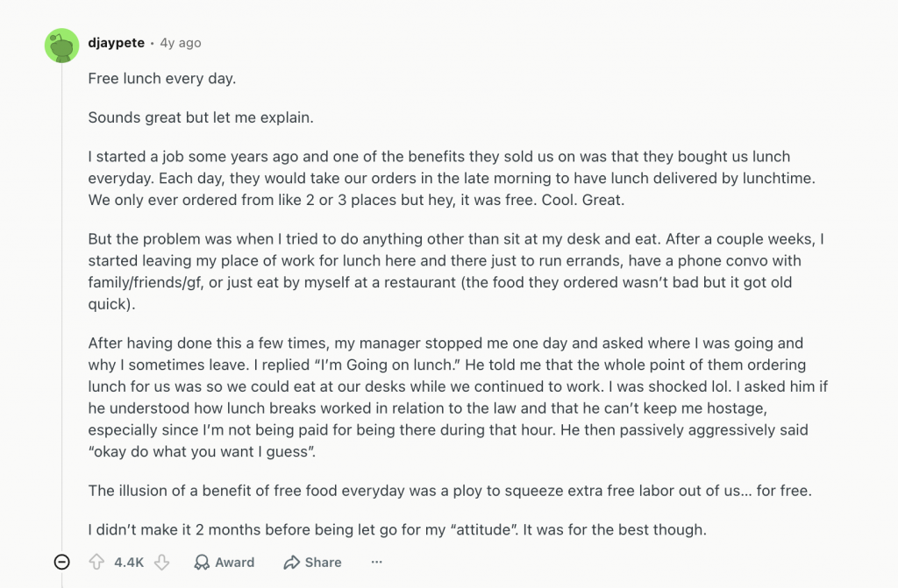The height and width of the screenshot is (588, 898).
Task: Toggle the comment collapse control
Action: pyautogui.click(x=61, y=563)
